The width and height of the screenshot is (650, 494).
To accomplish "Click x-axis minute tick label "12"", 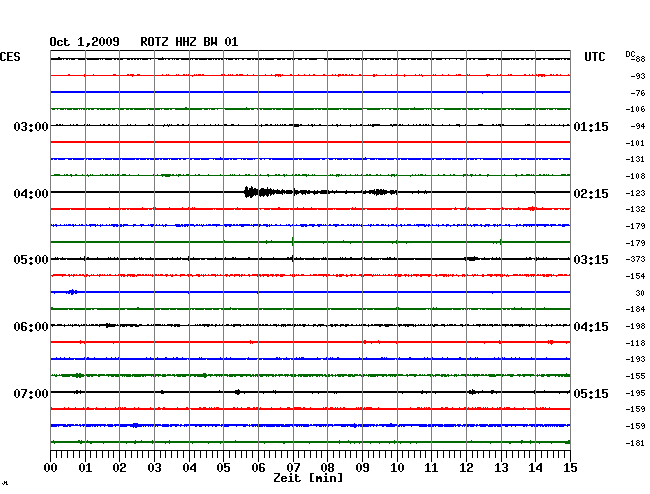I will 466,468.
